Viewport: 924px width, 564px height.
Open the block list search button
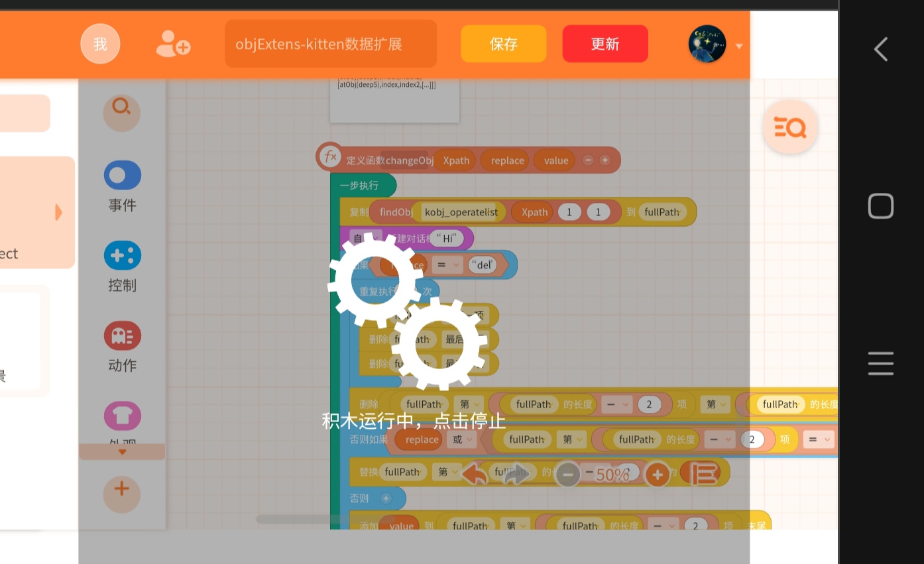tap(790, 127)
